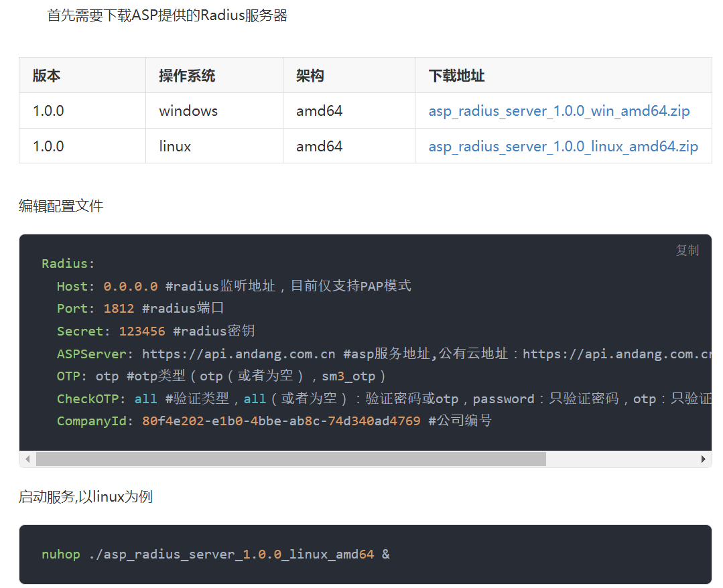Click the Host 0.0.0.0 value in config

pyautogui.click(x=131, y=287)
